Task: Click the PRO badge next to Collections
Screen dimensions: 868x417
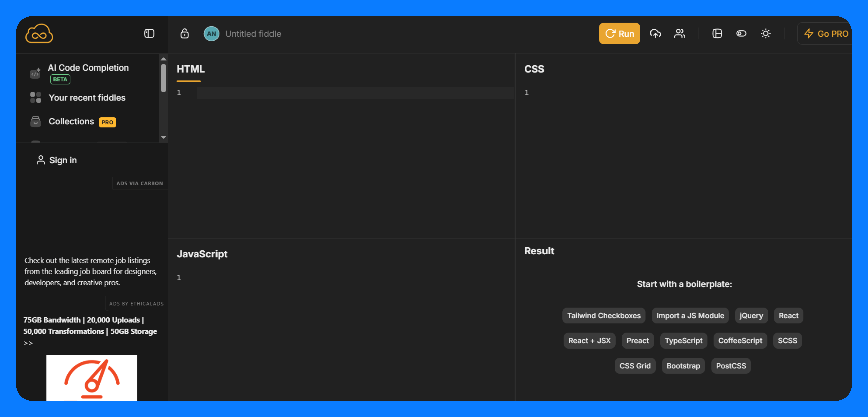Action: pyautogui.click(x=107, y=122)
